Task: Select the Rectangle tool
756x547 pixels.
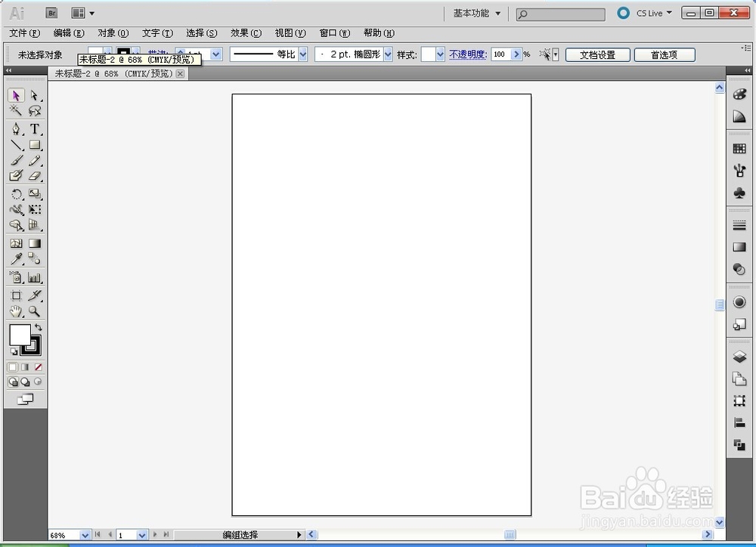Action: [34, 144]
